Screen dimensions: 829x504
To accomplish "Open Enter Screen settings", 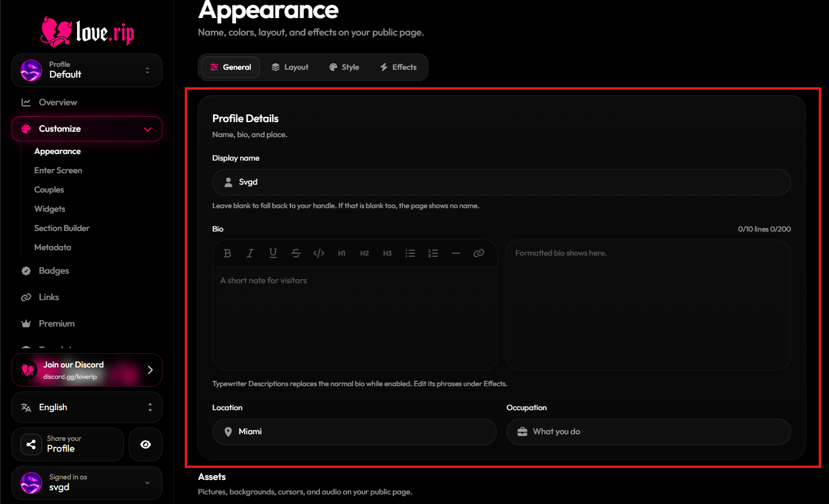I will tap(58, 170).
